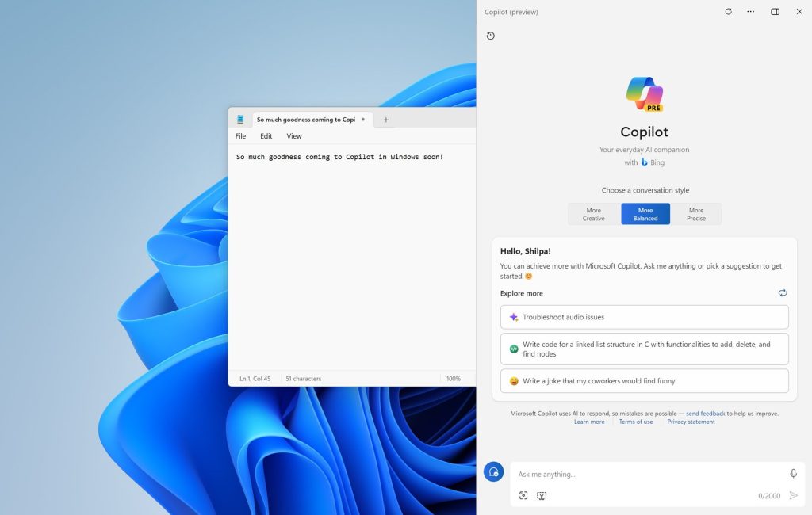Open conversation history via clock icon
Viewport: 812px width, 515px height.
pos(490,36)
